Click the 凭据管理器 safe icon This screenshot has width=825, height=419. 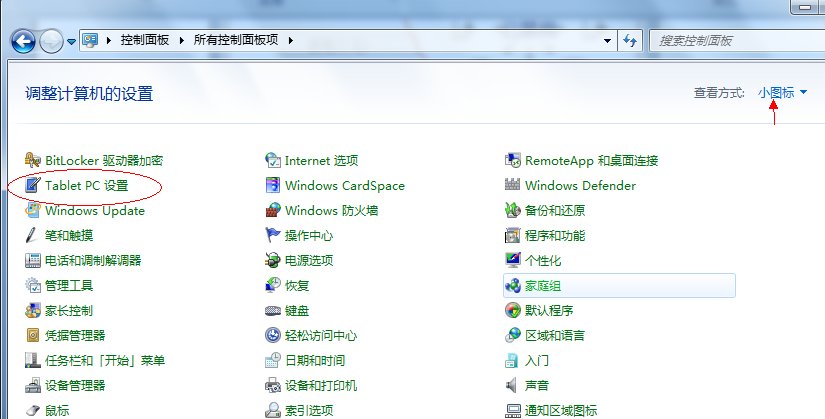tap(33, 335)
